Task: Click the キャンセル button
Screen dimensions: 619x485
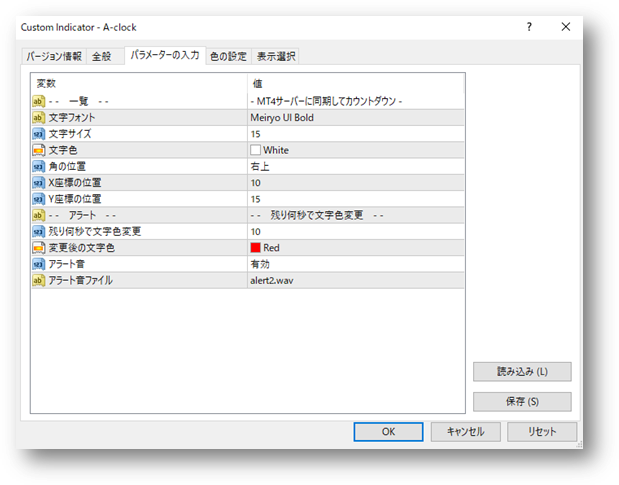Action: (465, 432)
